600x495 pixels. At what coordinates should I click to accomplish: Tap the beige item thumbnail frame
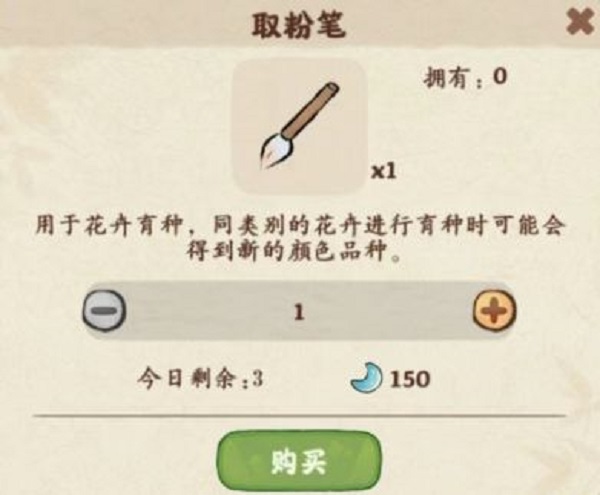tap(300, 127)
